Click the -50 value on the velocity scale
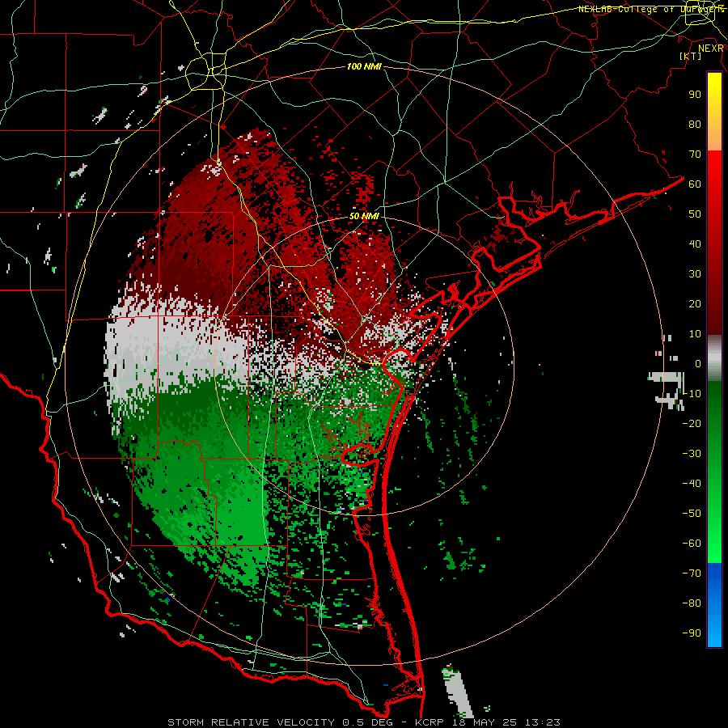Screen dimensions: 728x728 coord(692,514)
